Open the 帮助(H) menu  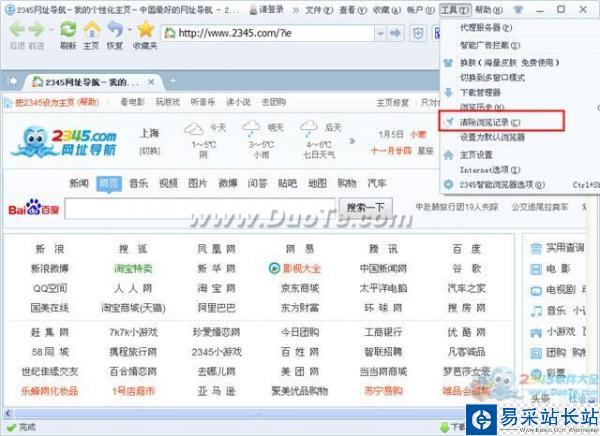click(489, 10)
